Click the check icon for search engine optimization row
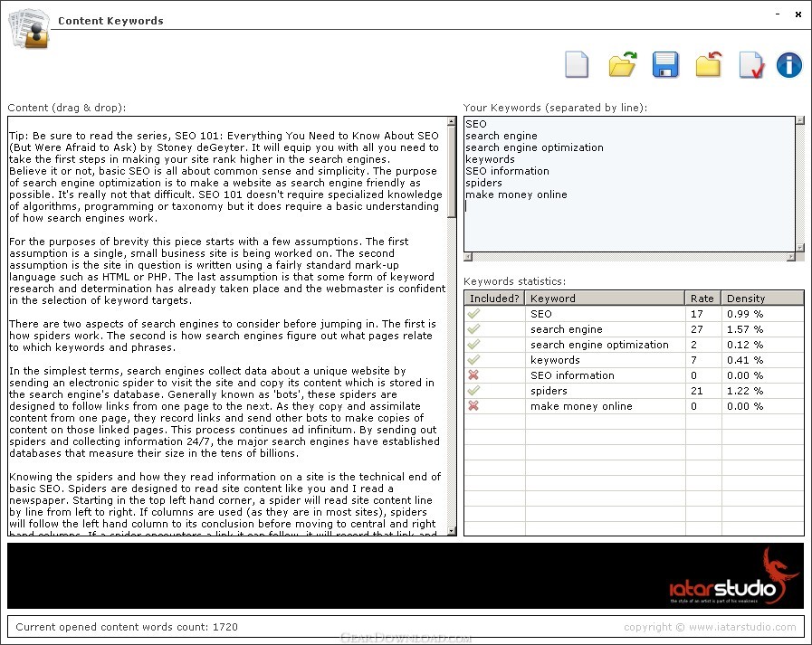 click(473, 345)
